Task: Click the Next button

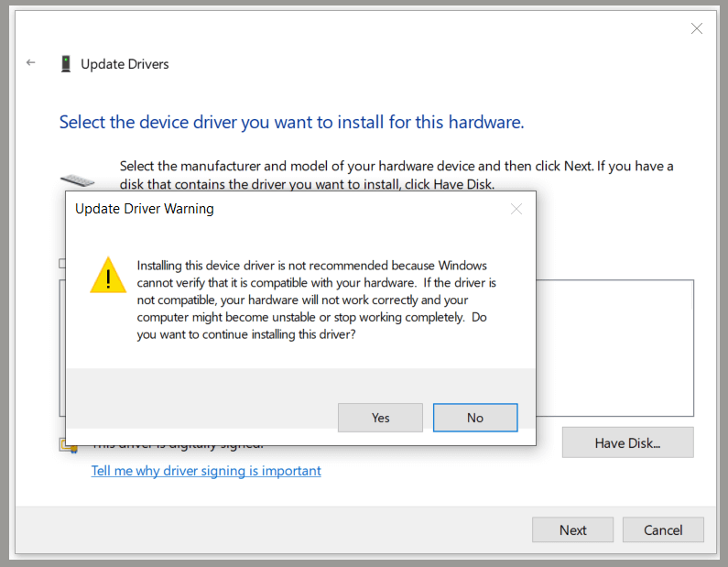Action: (572, 529)
